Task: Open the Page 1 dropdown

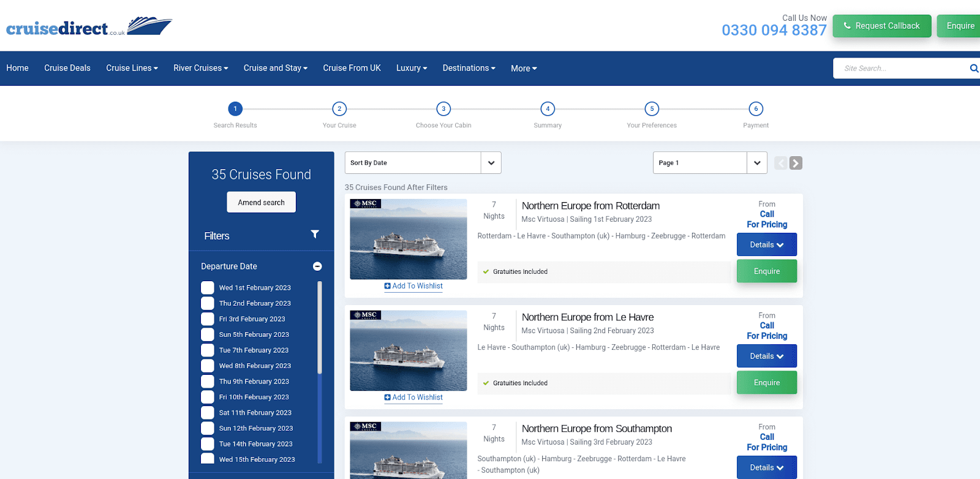Action: click(x=710, y=163)
